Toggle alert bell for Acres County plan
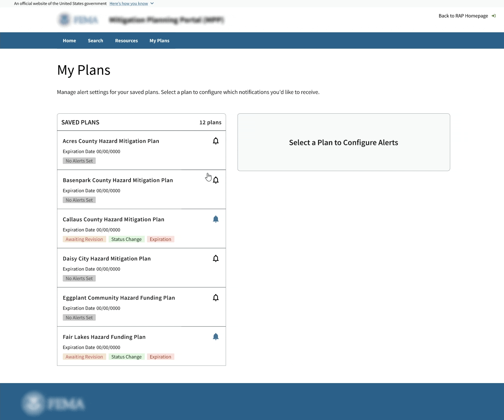 pos(216,141)
